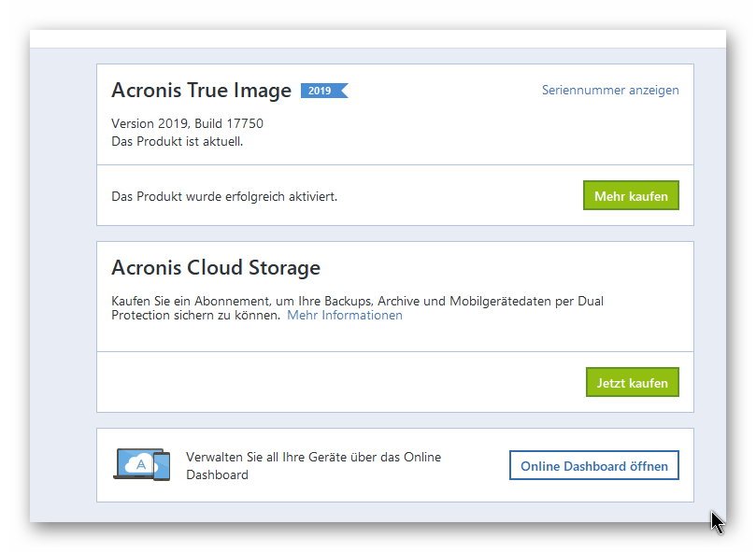
Task: Click the Das Produkt ist aktuell status line
Action: point(177,141)
